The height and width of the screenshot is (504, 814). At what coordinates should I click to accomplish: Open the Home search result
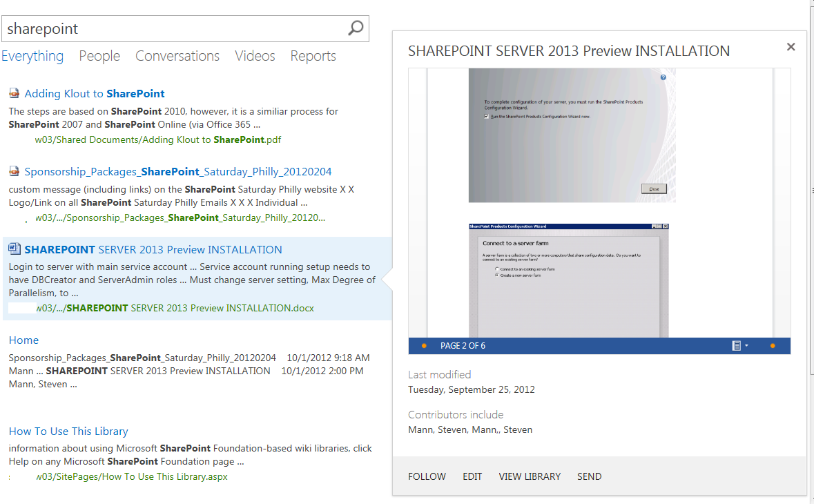(23, 340)
